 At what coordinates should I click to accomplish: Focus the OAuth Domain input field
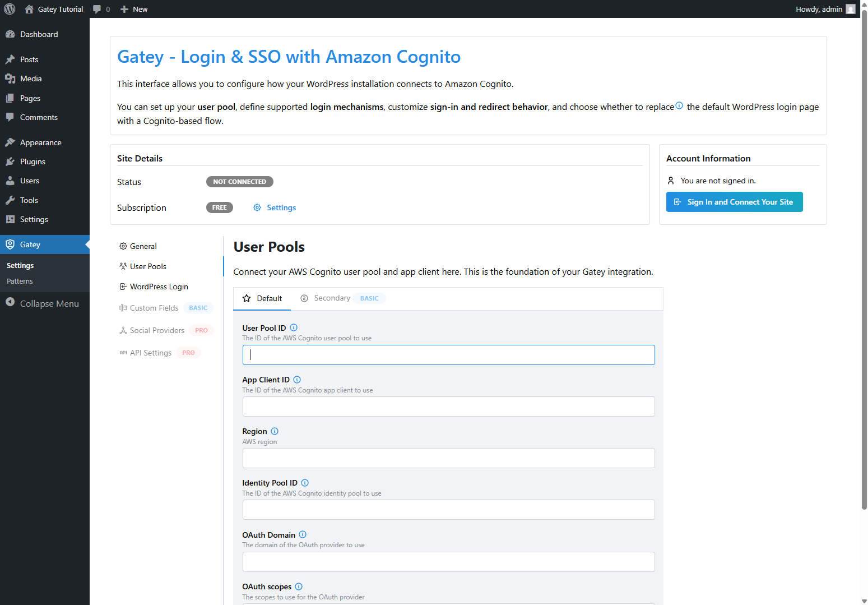point(448,562)
